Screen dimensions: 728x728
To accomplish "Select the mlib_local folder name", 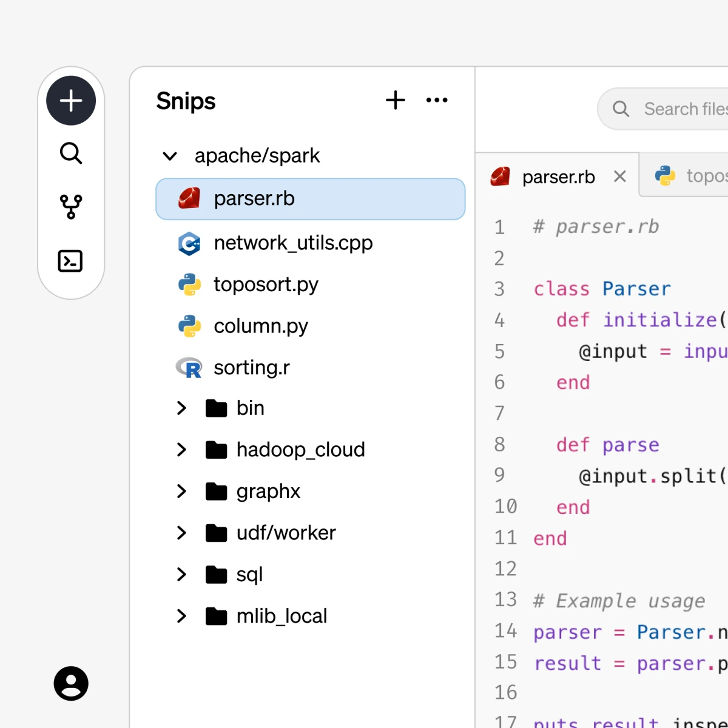I will pyautogui.click(x=282, y=616).
